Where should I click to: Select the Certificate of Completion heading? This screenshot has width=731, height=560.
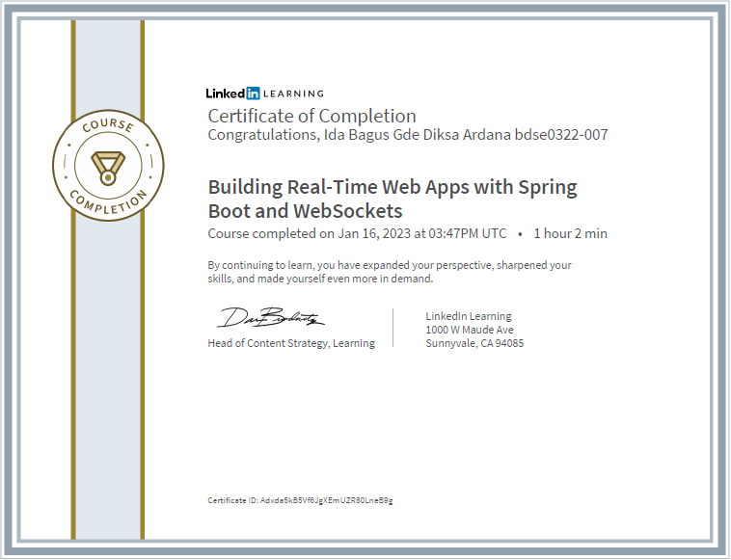(311, 116)
